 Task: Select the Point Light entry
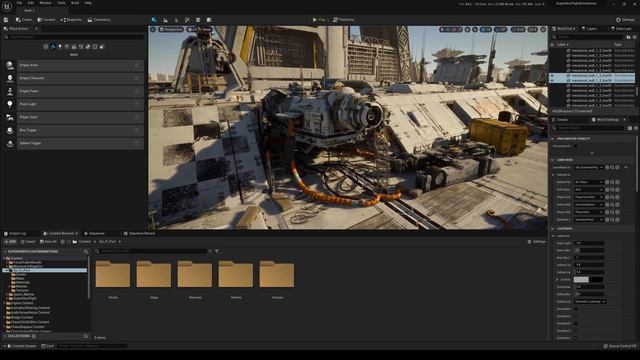(x=80, y=104)
